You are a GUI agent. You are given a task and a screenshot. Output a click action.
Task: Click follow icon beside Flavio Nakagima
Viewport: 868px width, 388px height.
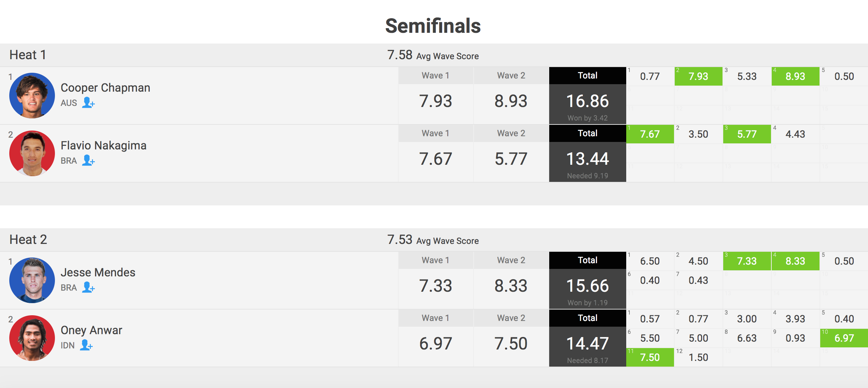(x=88, y=160)
